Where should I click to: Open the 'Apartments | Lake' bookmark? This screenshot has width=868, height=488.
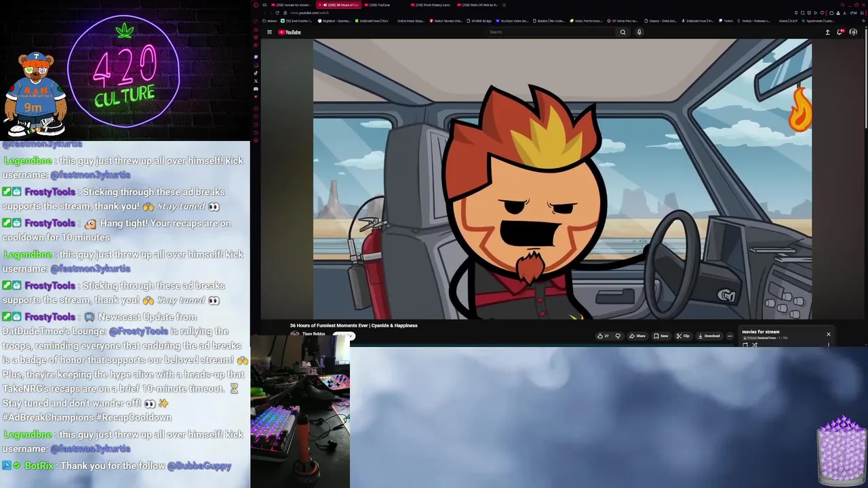point(816,21)
